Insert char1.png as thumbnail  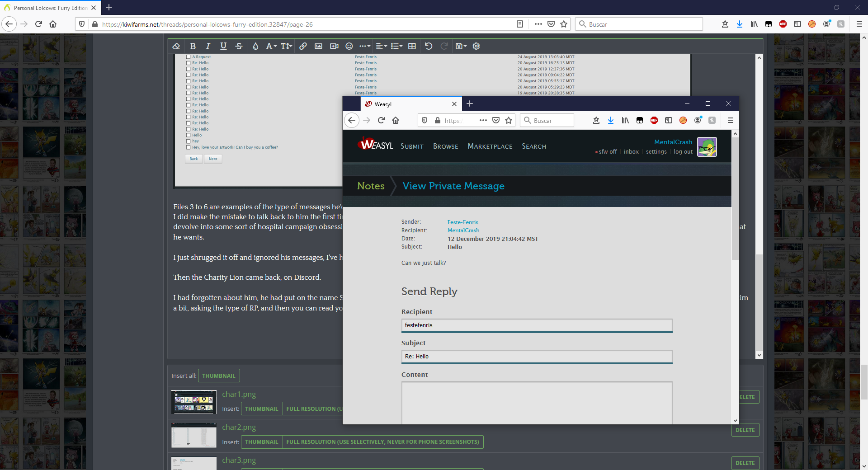(261, 409)
